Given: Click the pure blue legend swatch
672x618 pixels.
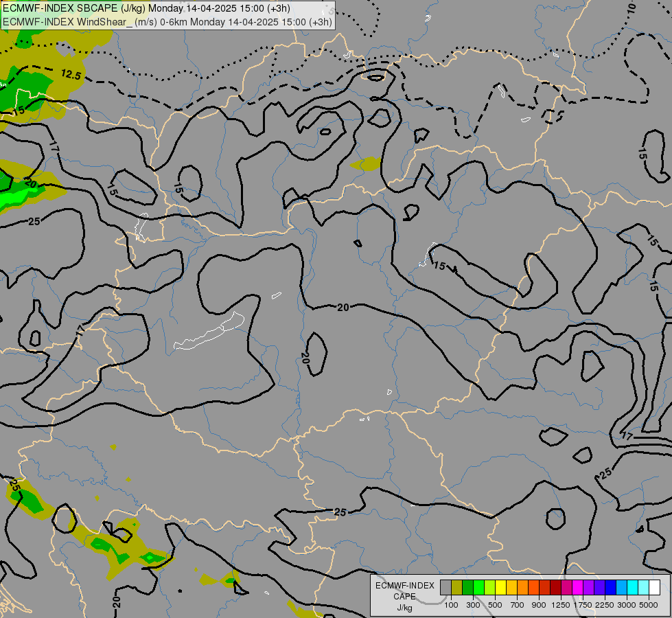Looking at the screenshot, I should point(611,588).
